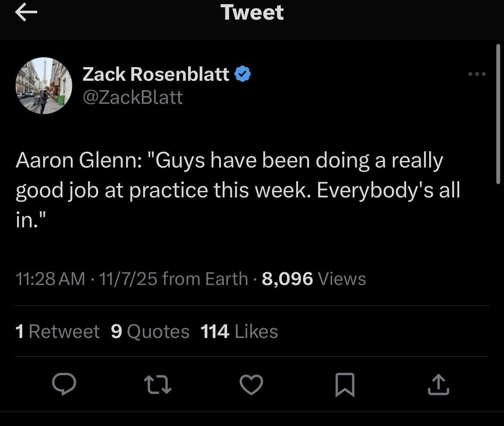Open the three-dot more options menu

[477, 74]
